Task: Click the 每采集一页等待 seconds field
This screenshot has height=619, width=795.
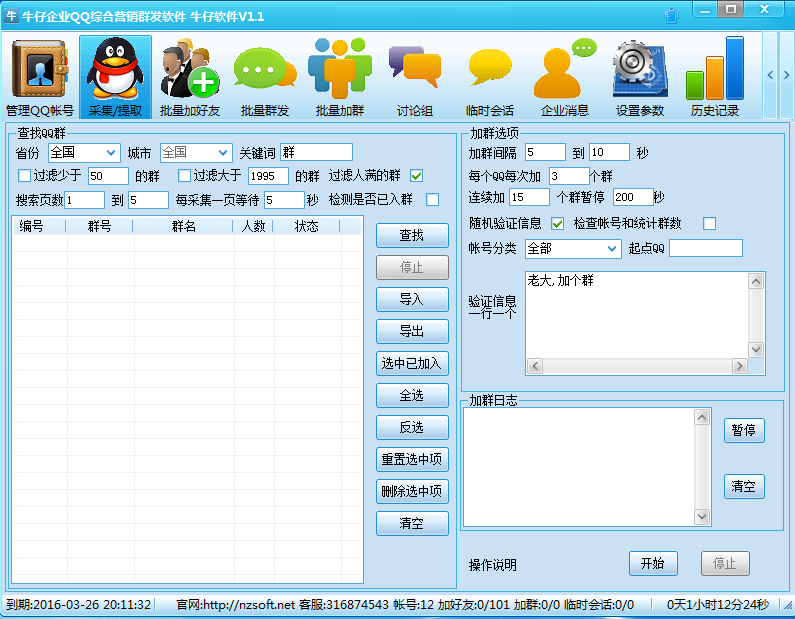Action: point(284,200)
